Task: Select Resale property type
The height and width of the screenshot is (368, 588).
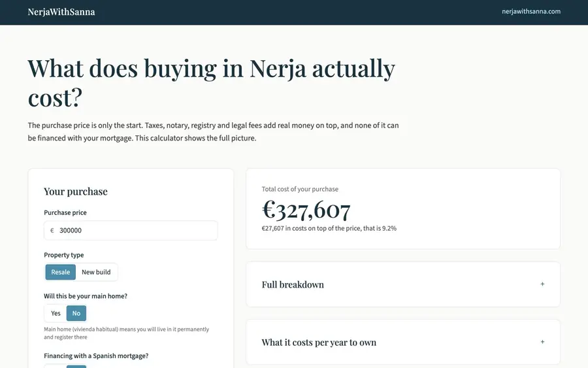Action: [x=60, y=272]
